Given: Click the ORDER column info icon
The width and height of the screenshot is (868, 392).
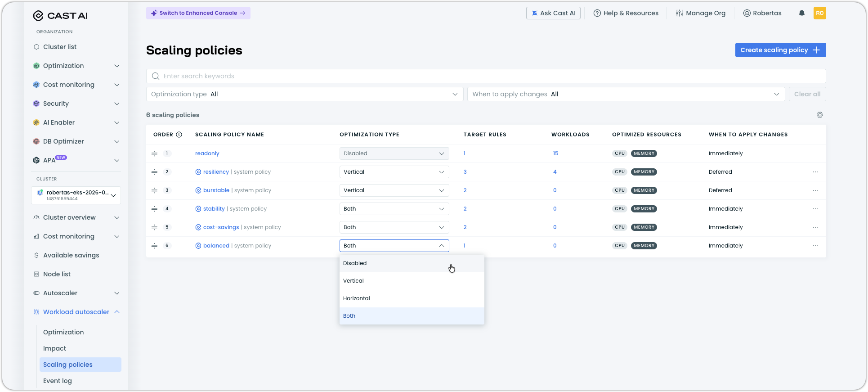Looking at the screenshot, I should coord(179,135).
